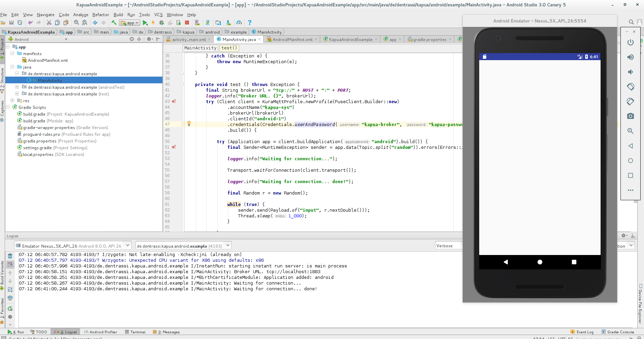
Task: Open the run configuration dropdown showing app
Action: click(129, 23)
